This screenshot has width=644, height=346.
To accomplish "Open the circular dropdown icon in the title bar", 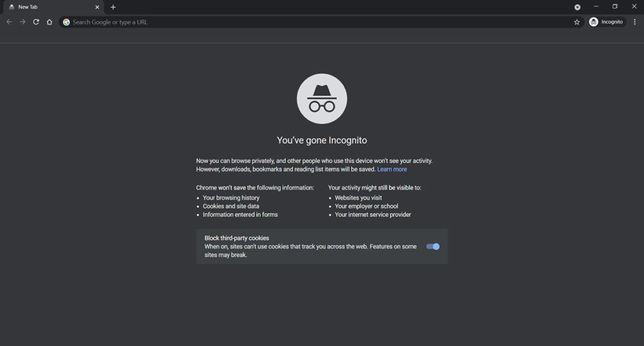I will (577, 7).
